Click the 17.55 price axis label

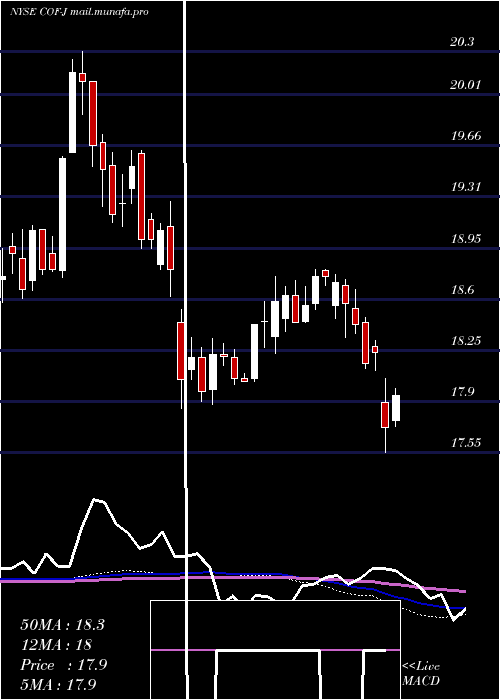[x=466, y=443]
